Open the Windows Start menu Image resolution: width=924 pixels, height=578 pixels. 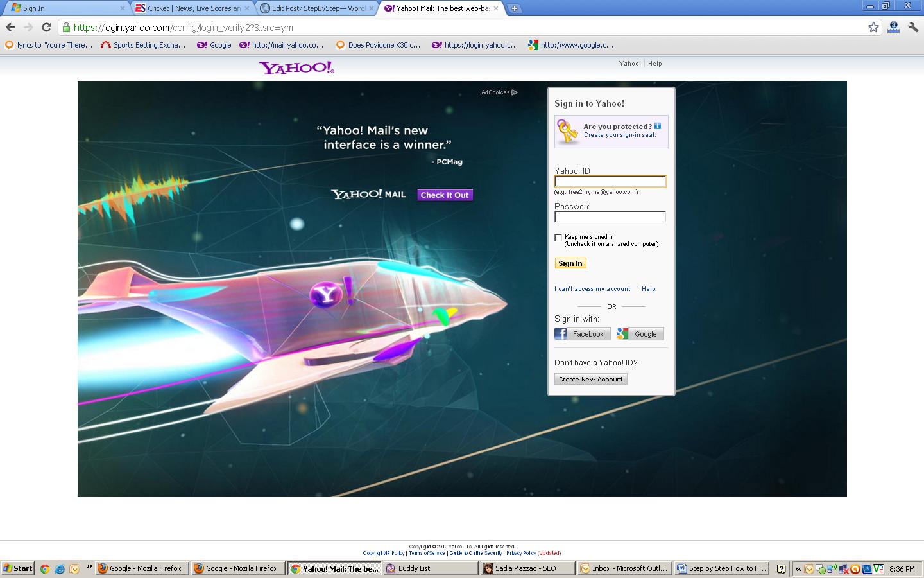(18, 568)
